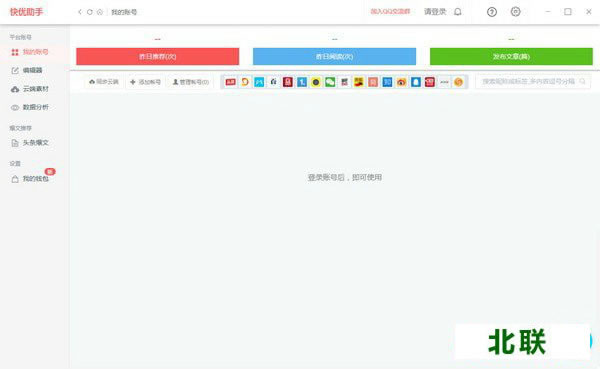600x369 pixels.
Task: Click the green 发布文章 card
Action: click(x=511, y=57)
